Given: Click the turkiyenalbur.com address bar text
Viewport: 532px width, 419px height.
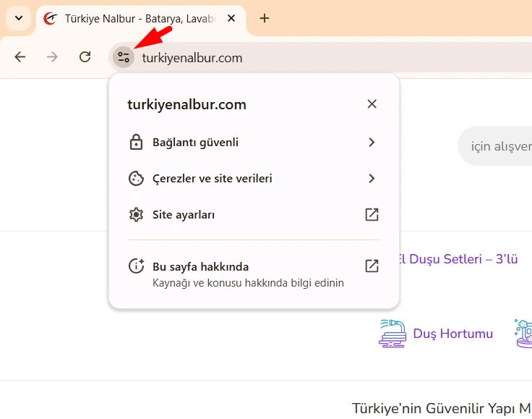Looking at the screenshot, I should click(192, 58).
